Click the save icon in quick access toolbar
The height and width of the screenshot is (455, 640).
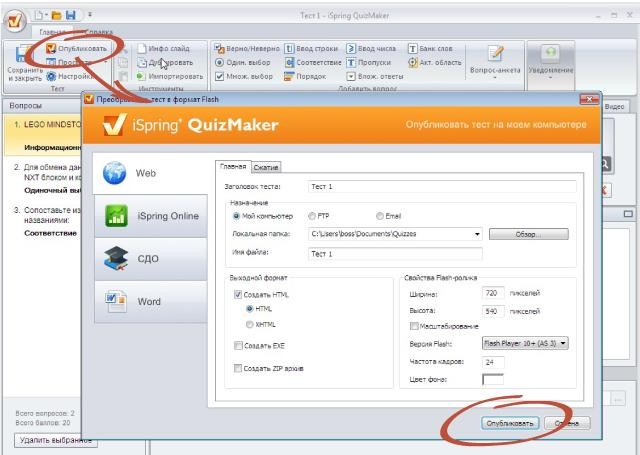point(71,16)
